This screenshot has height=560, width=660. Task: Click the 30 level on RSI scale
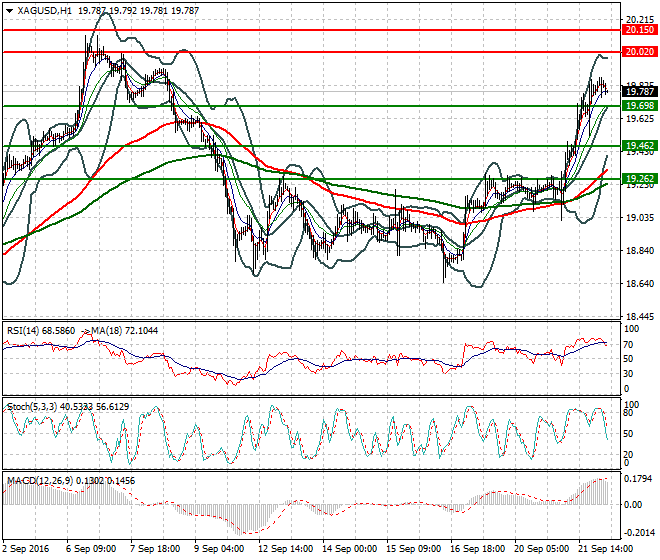[628, 374]
